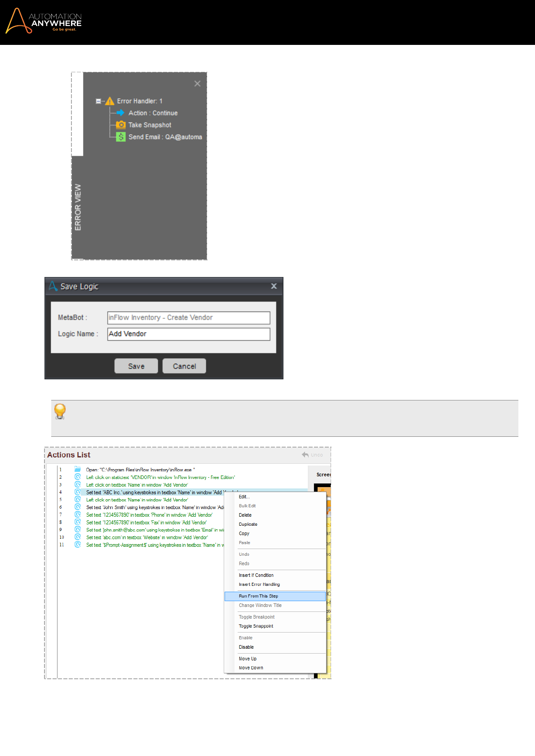
Task: Click the Action : Continue arrow icon
Action: (120, 113)
